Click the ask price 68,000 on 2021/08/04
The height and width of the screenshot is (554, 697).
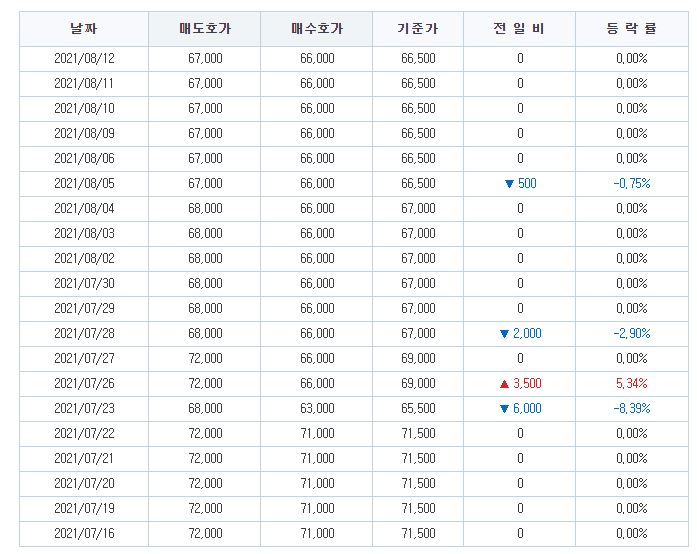tap(205, 208)
